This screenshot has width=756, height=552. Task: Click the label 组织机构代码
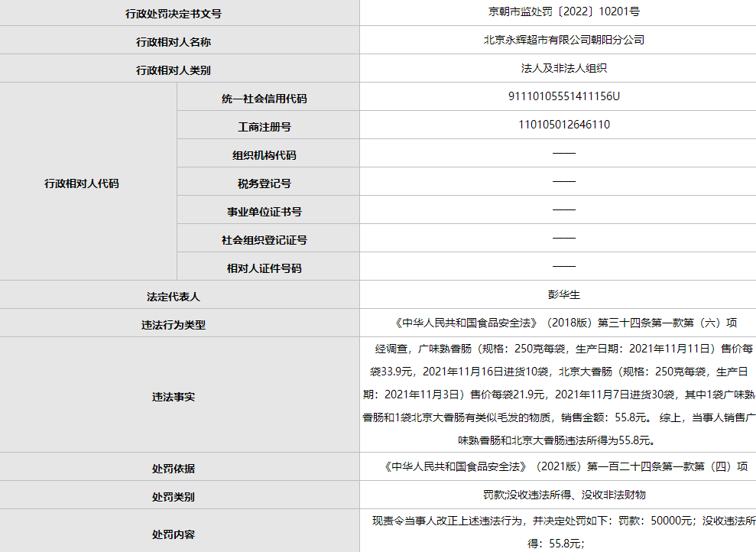click(x=264, y=155)
